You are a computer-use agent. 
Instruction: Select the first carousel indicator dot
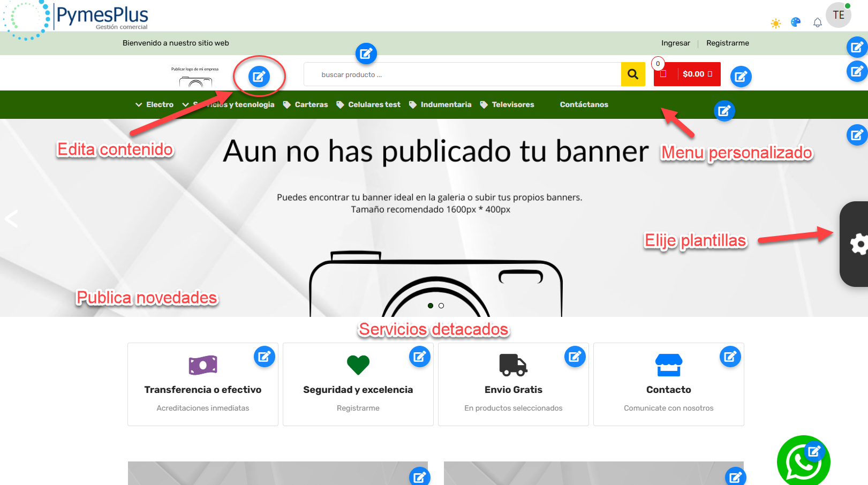431,306
